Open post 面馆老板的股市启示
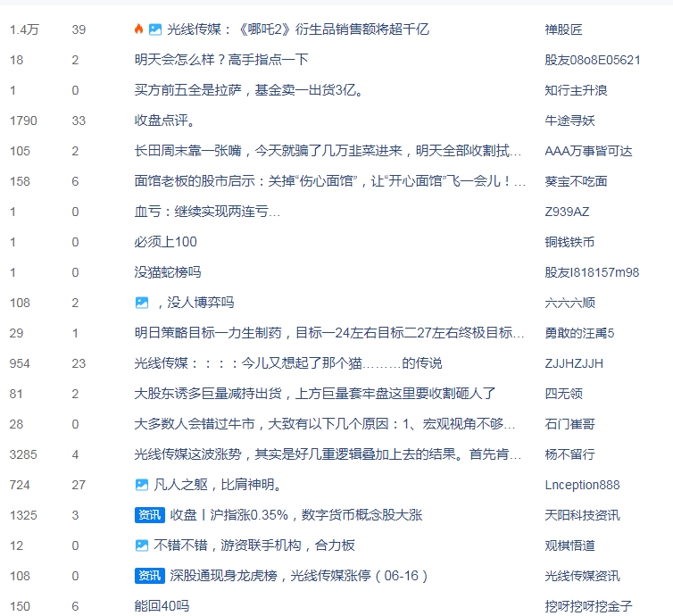 click(330, 181)
